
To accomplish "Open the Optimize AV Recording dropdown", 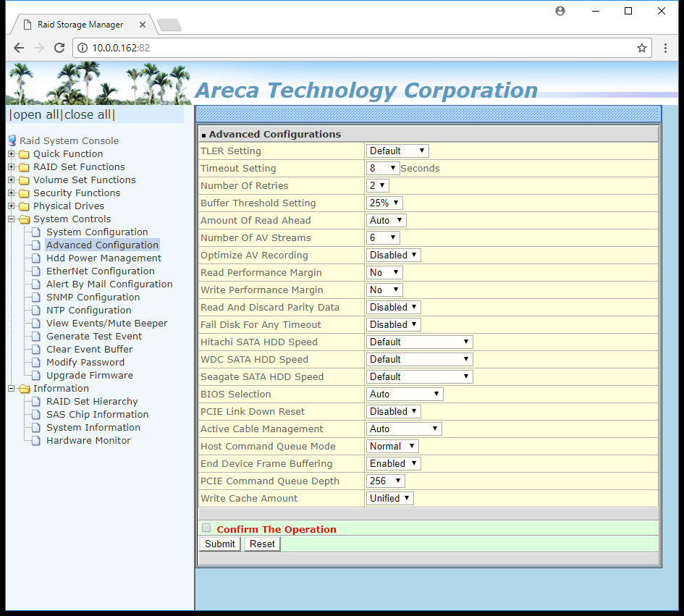I will 394,256.
